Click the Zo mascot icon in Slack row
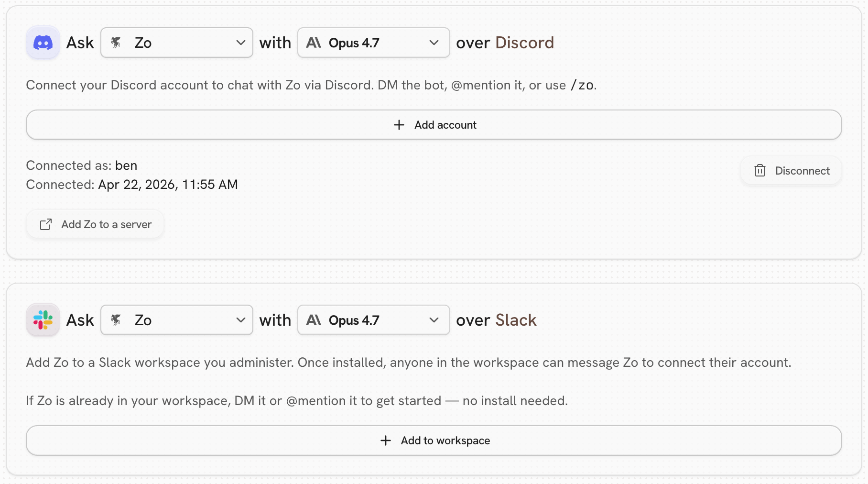This screenshot has width=868, height=484. click(116, 320)
